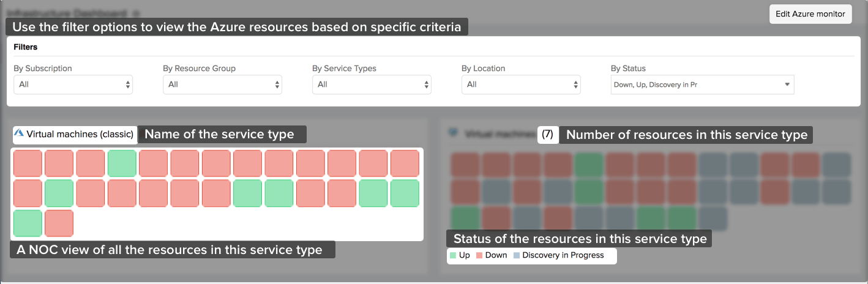The width and height of the screenshot is (868, 284).
Task: Open the Virtual machines (classic) service type name
Action: 80,134
